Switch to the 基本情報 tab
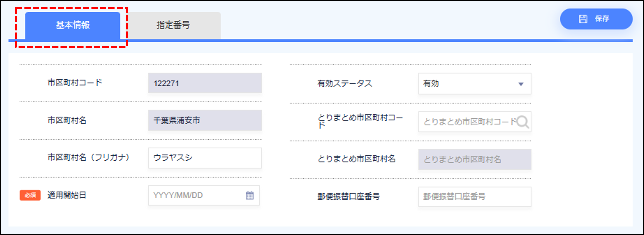The image size is (644, 235). [73, 25]
